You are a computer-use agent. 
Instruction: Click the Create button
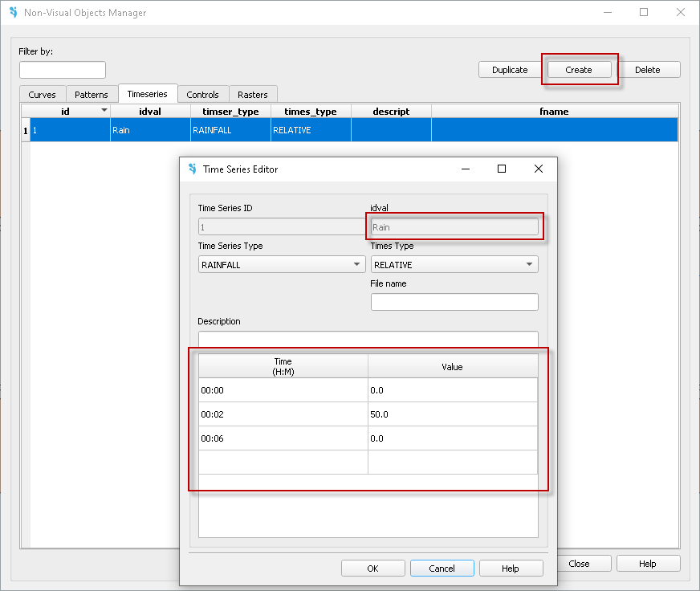tap(578, 70)
